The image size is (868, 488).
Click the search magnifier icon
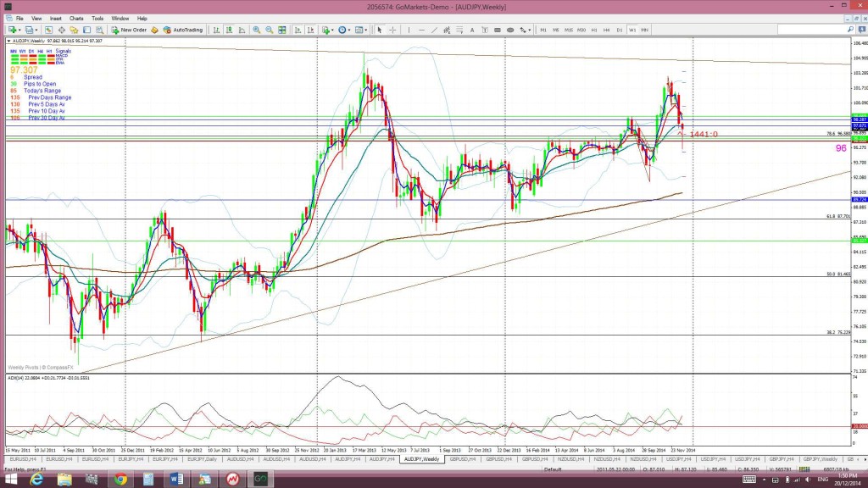point(850,30)
